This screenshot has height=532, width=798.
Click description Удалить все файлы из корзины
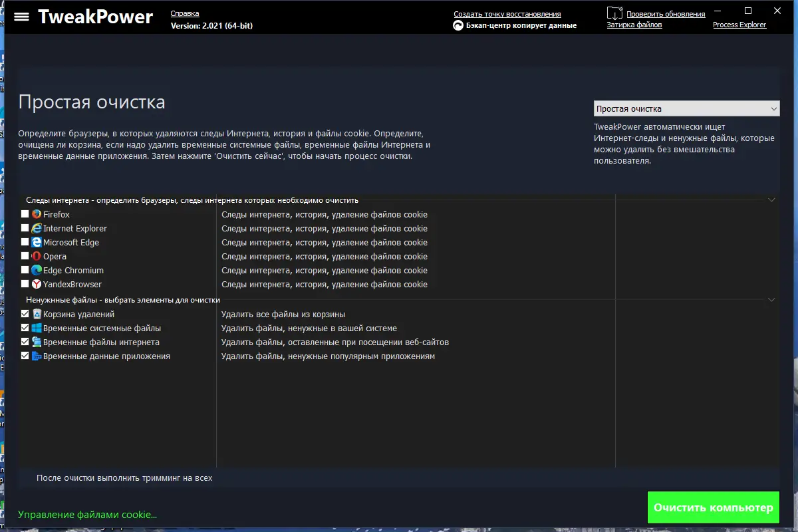point(283,315)
